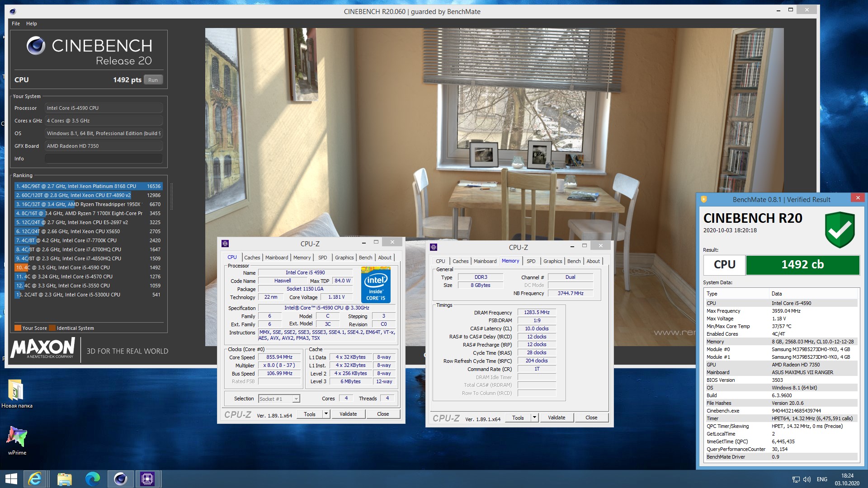Open File Explorer from the taskbar
Viewport: 868px width, 488px height.
[x=64, y=479]
